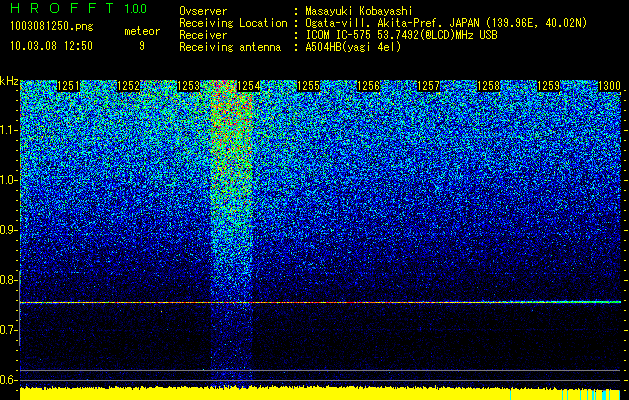Image resolution: width=629 pixels, height=400 pixels.
Task: Select the filename 1003081250.png
Action: [x=52, y=27]
